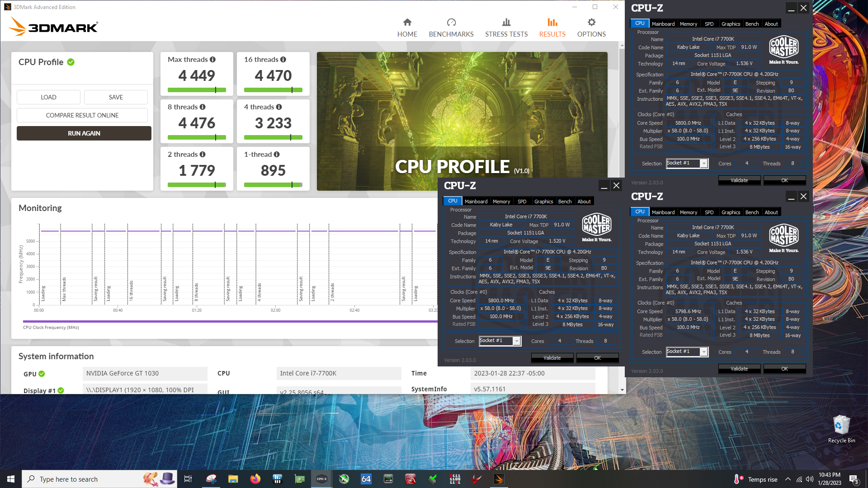This screenshot has height=488, width=868.
Task: Open Windows Start menu
Action: pyautogui.click(x=11, y=479)
